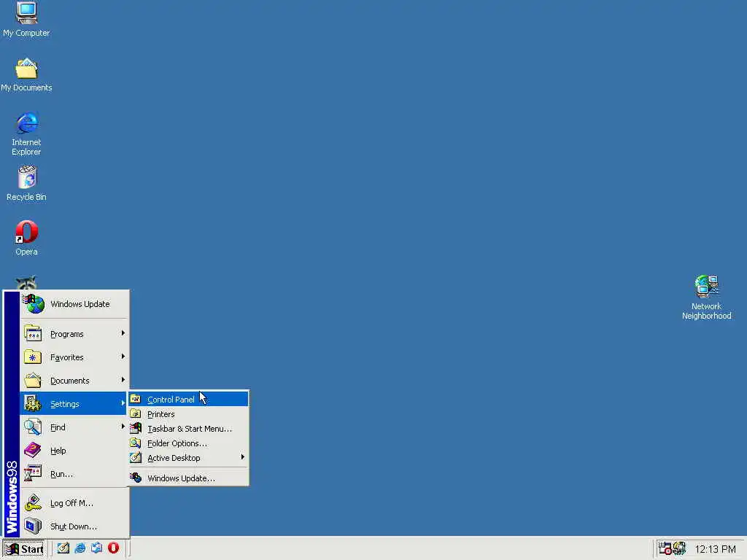This screenshot has height=560, width=747.
Task: Click the Run icon
Action: 33,473
